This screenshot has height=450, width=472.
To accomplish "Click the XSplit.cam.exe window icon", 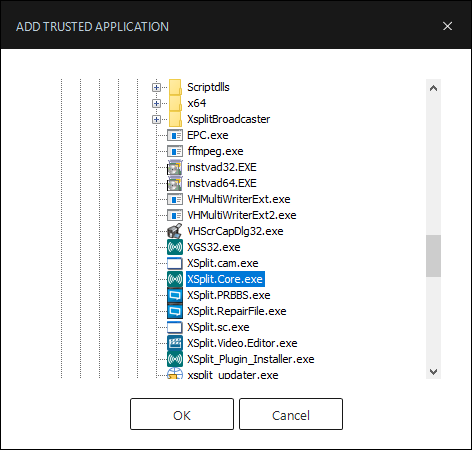I will 175,263.
